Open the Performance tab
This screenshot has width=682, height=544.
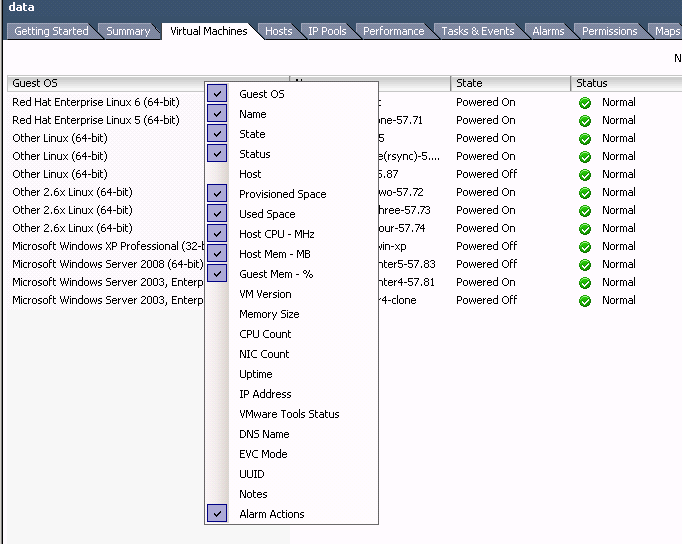[x=394, y=31]
